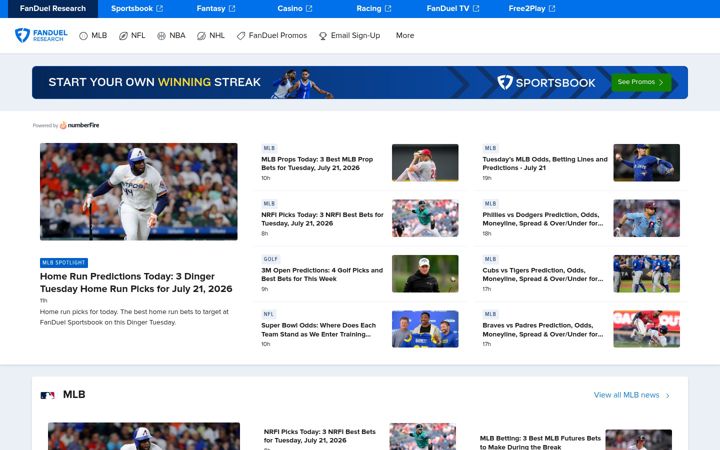Click the Sportsbook shield logo in banner
This screenshot has width=720, height=450.
click(505, 82)
